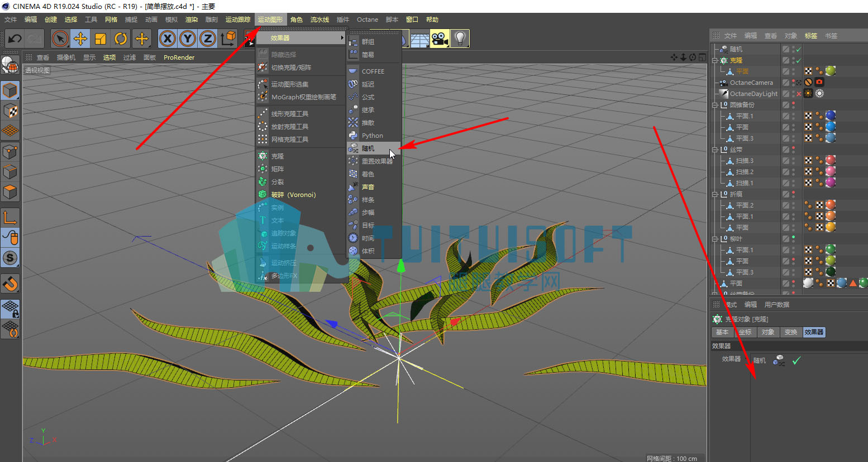Screen dimensions: 868x462
Task: Toggle the Y axis lock
Action: coord(188,38)
